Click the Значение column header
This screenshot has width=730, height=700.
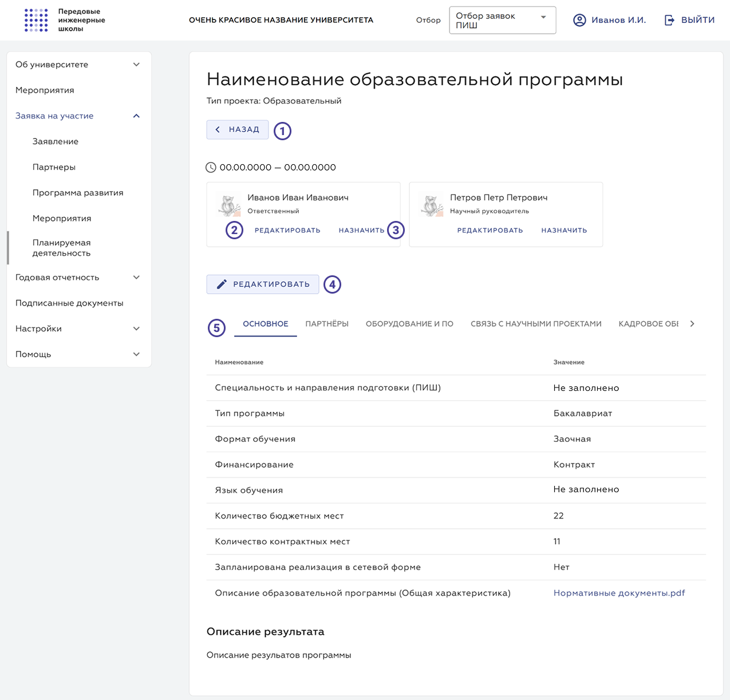tap(569, 362)
